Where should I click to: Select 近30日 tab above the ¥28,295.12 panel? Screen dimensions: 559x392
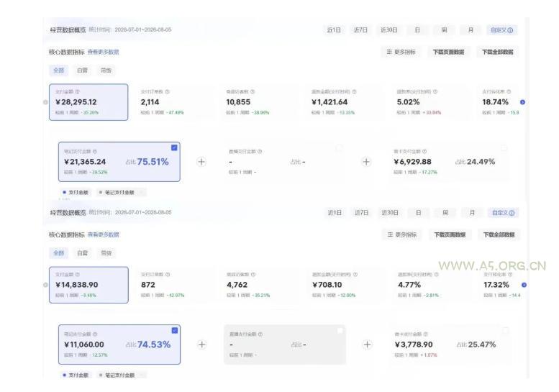[388, 30]
